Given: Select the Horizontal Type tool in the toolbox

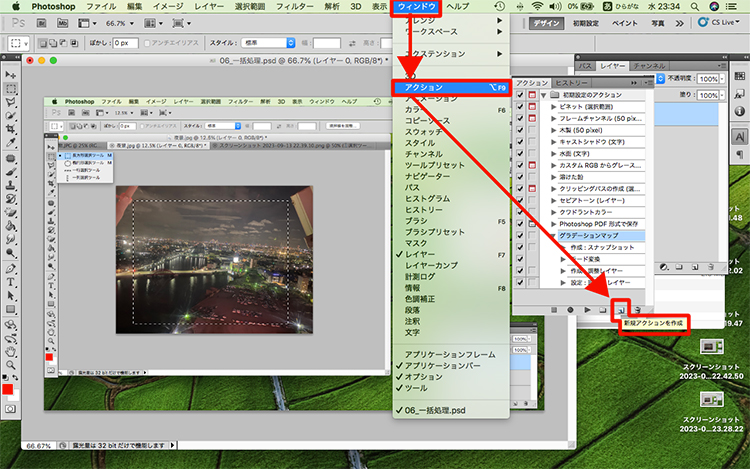Looking at the screenshot, I should pyautogui.click(x=11, y=282).
